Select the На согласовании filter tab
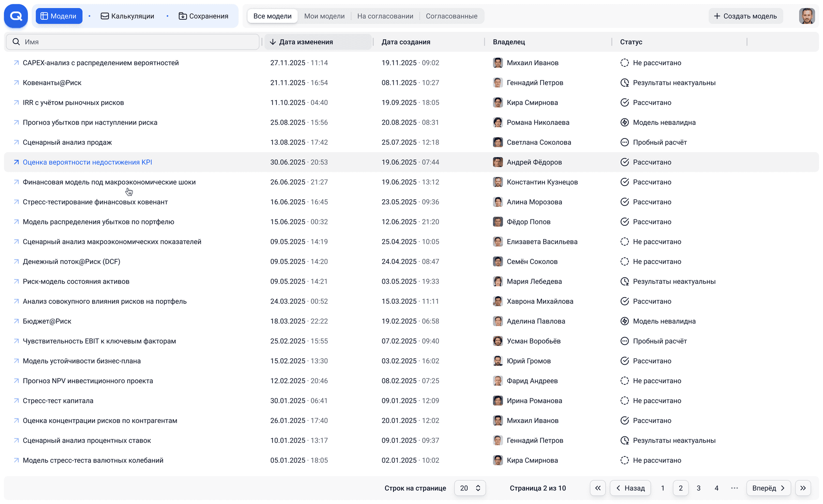Screen dimensions: 823x504 385,16
